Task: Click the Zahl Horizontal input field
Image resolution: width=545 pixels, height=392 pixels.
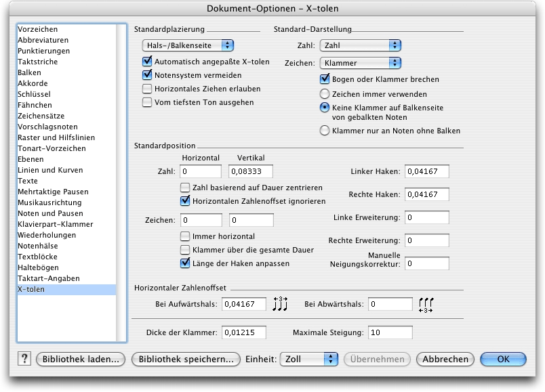Action: pyautogui.click(x=201, y=171)
